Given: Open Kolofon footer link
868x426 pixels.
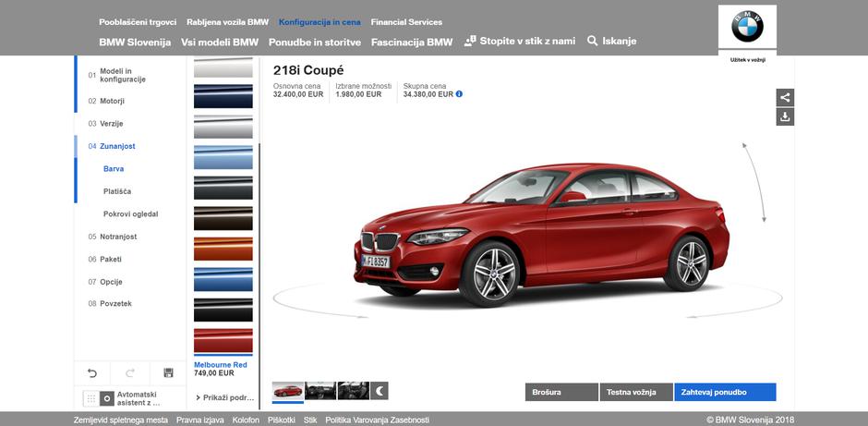Looking at the screenshot, I should point(246,420).
